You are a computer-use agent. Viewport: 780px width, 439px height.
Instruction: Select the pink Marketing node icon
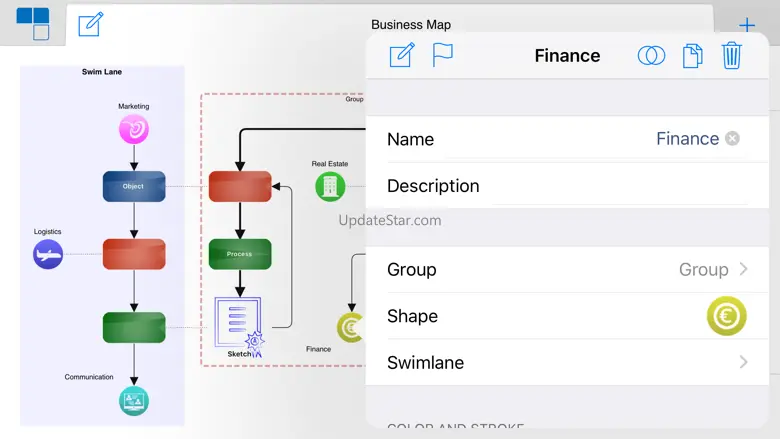tap(134, 129)
